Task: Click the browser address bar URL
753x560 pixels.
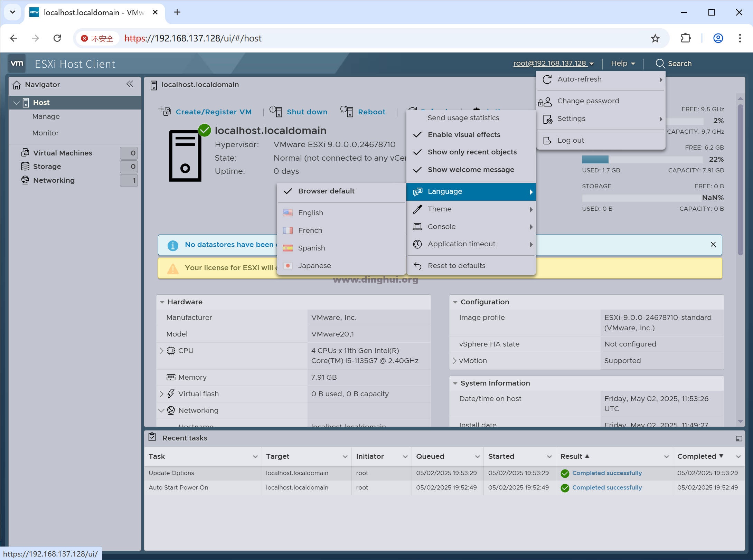Action: [x=193, y=38]
